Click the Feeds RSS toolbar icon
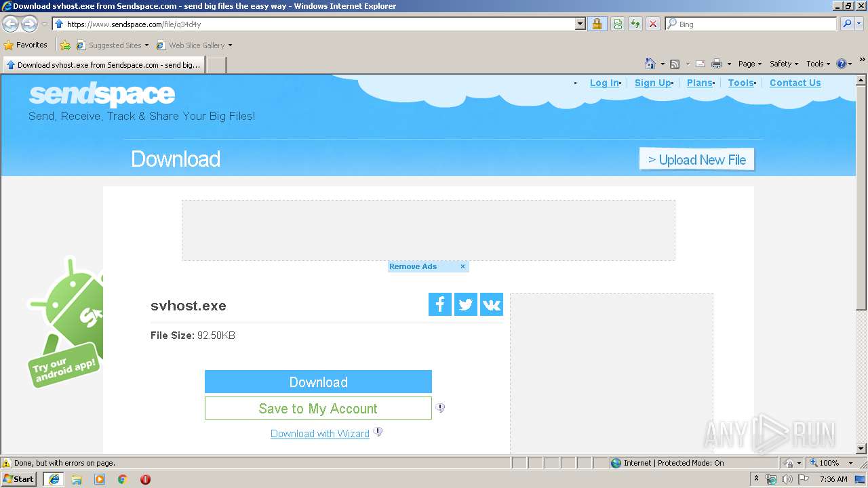The width and height of the screenshot is (868, 488). click(x=675, y=64)
